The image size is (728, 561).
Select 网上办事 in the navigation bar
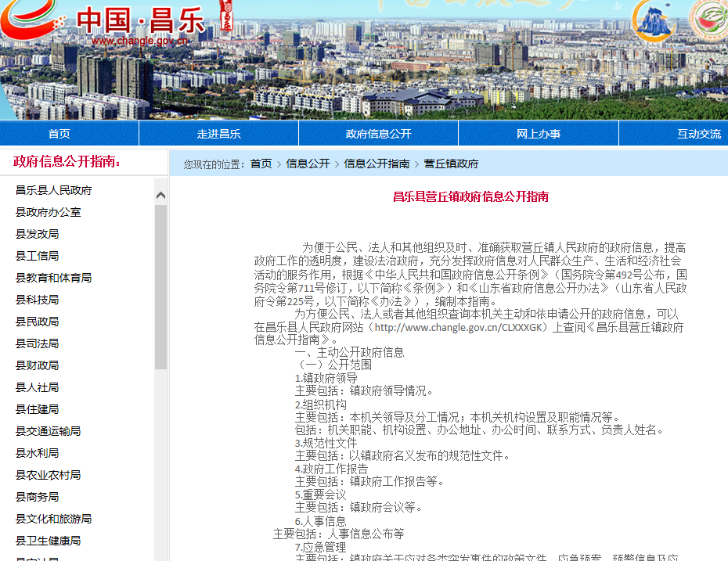tap(538, 134)
